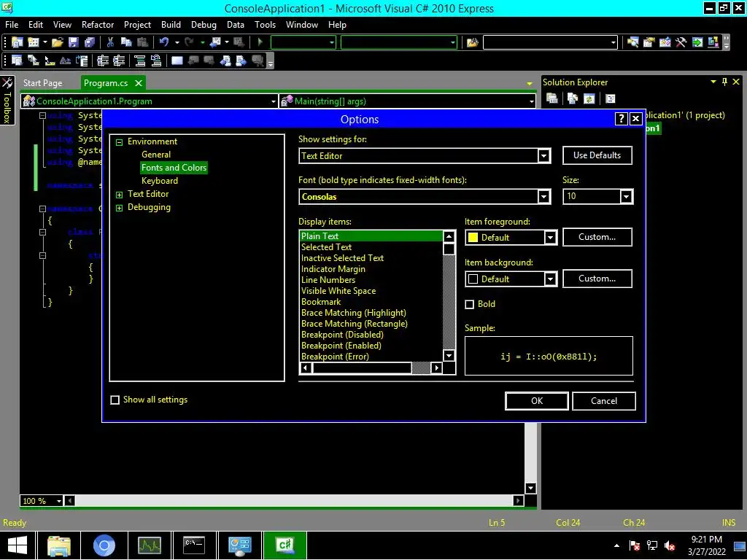Click Cancel in the Options dialog
747x560 pixels.
click(x=604, y=401)
